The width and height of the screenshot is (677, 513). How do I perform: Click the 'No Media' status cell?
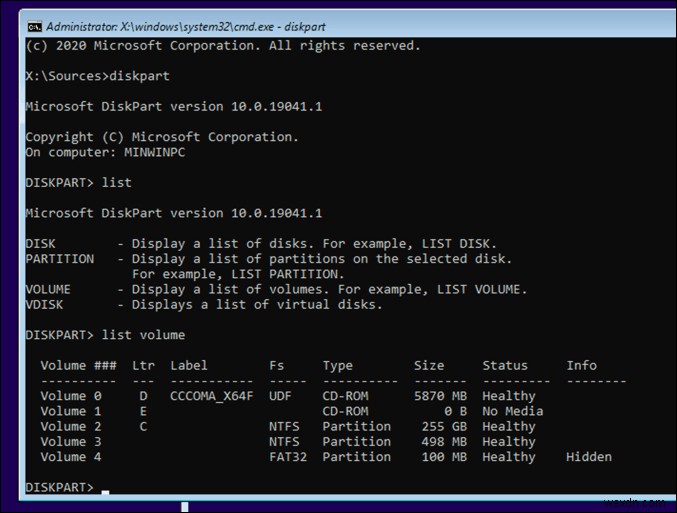tap(512, 411)
